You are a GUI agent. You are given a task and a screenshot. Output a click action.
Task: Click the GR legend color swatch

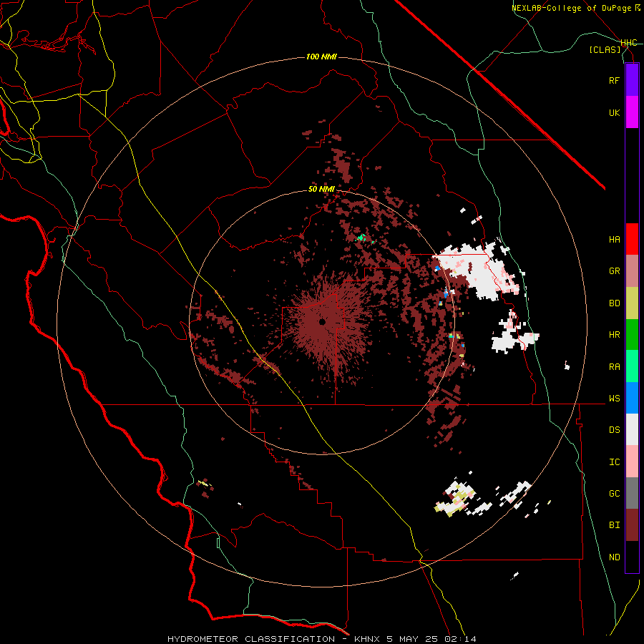click(x=632, y=271)
